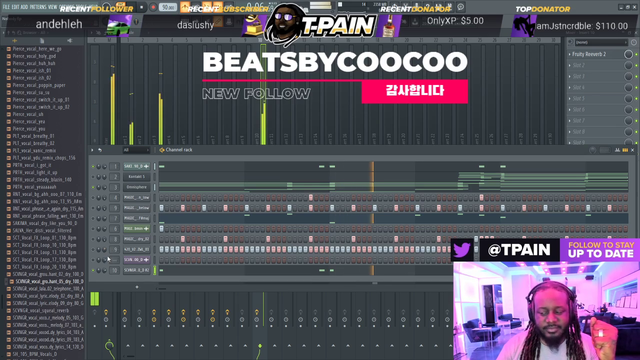The image size is (640, 360).
Task: Click the Fruity Reeverb 2 mix level knob
Action: (x=628, y=54)
